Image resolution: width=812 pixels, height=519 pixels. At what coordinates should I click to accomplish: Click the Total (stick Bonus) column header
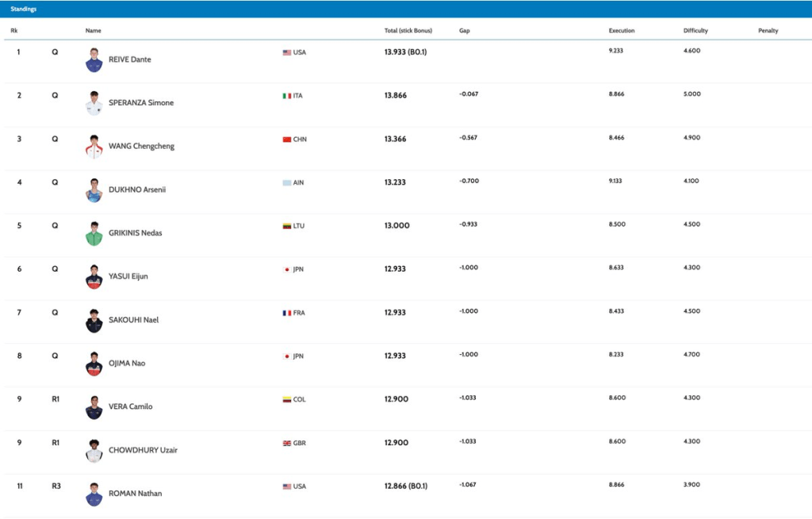(408, 31)
